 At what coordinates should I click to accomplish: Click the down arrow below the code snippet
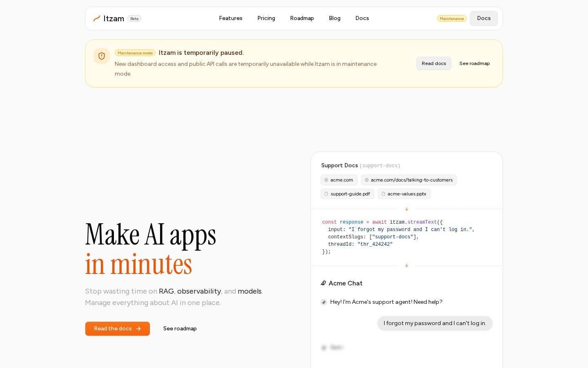click(x=407, y=265)
